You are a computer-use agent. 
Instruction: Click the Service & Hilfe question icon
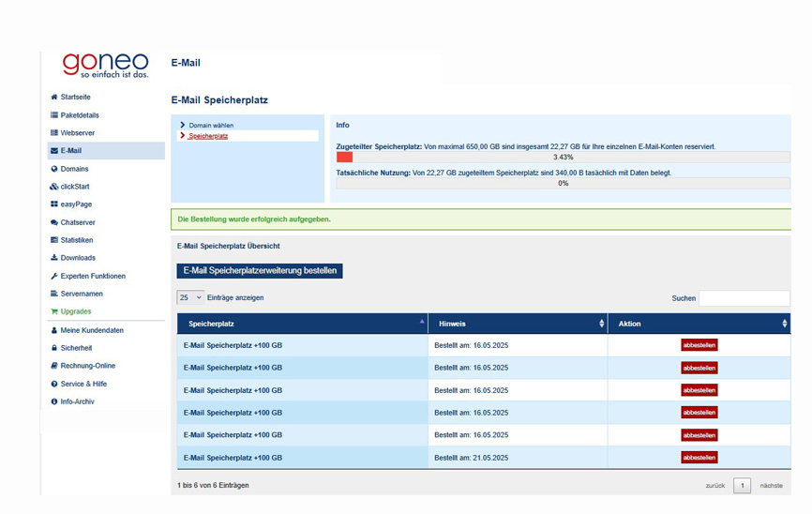pyautogui.click(x=53, y=384)
